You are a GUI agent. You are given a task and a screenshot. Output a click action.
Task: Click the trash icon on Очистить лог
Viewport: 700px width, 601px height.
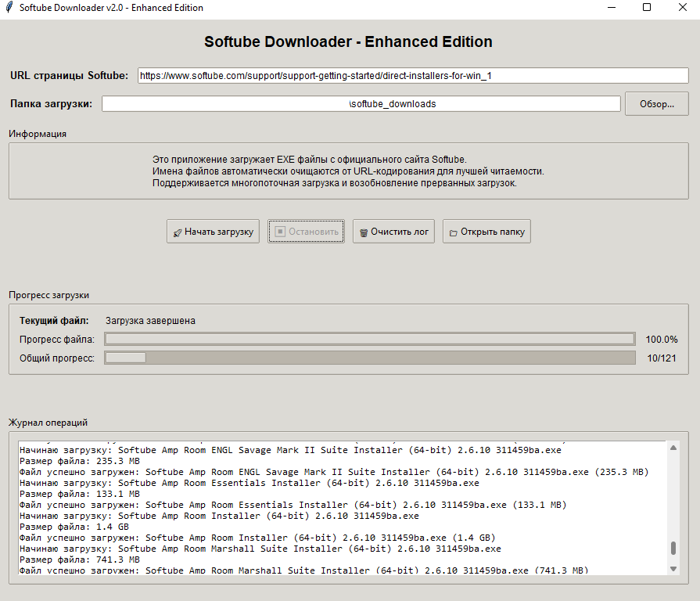tap(364, 232)
